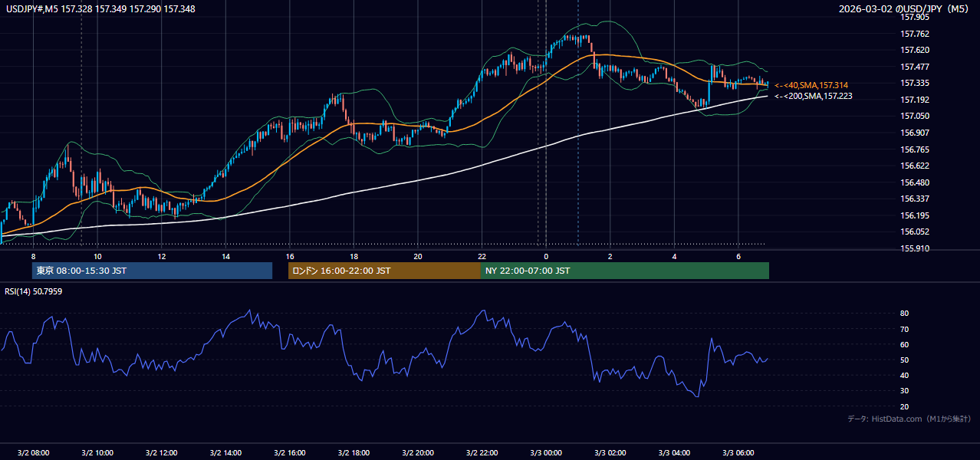Click price axis value 156.622
The height and width of the screenshot is (460, 980).
(x=915, y=166)
